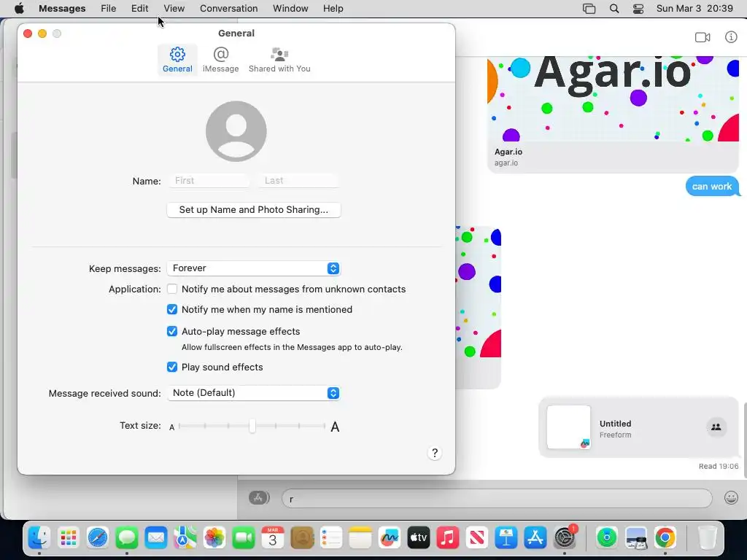The height and width of the screenshot is (560, 747).
Task: Open Message received sound dropdown
Action: click(253, 393)
